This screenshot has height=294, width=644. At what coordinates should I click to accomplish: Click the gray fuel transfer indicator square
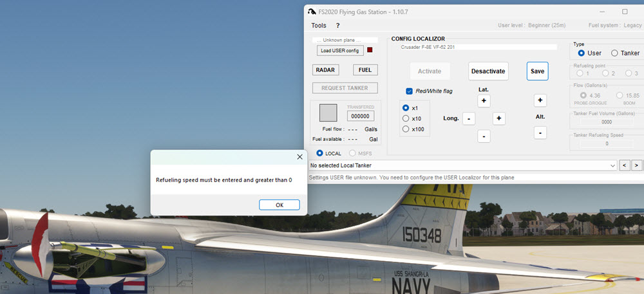pos(328,113)
